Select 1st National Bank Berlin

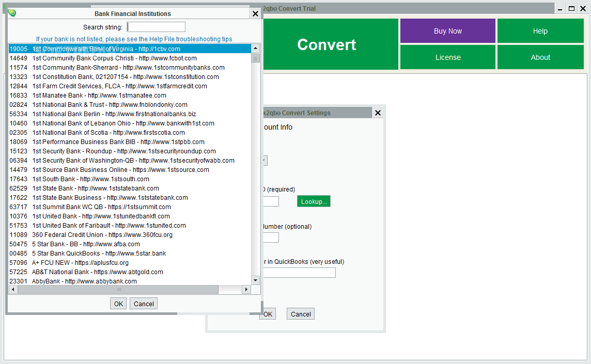click(130, 114)
